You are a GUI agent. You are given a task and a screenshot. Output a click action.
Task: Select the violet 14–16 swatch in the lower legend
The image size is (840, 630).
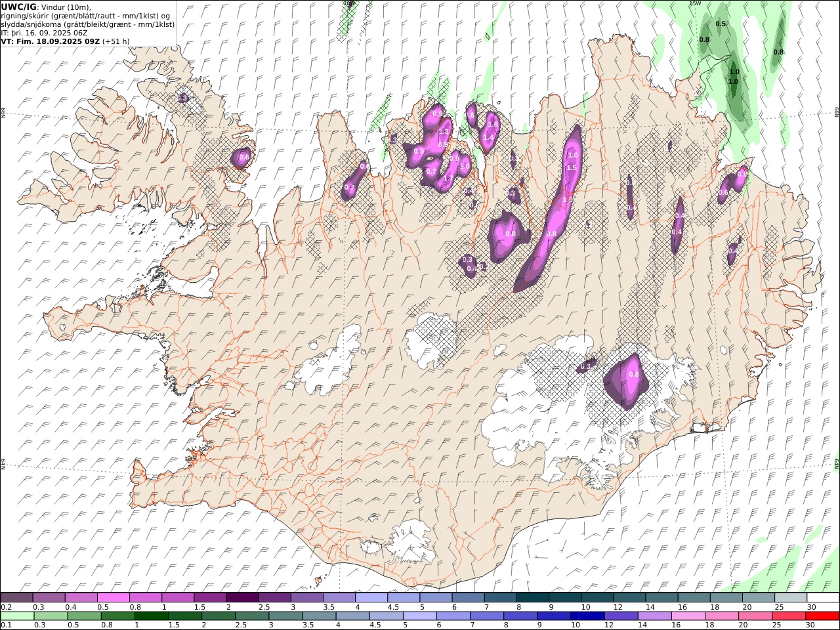click(655, 616)
